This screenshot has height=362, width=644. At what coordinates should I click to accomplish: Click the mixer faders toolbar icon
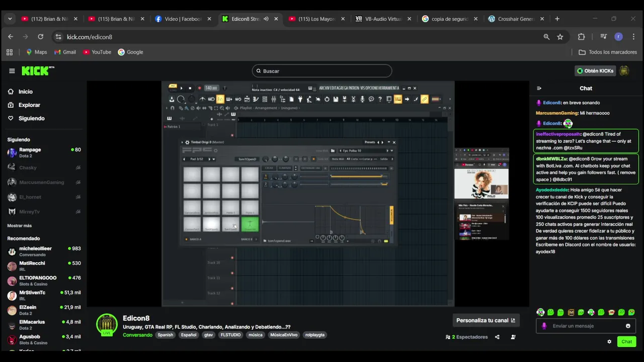pos(273,99)
